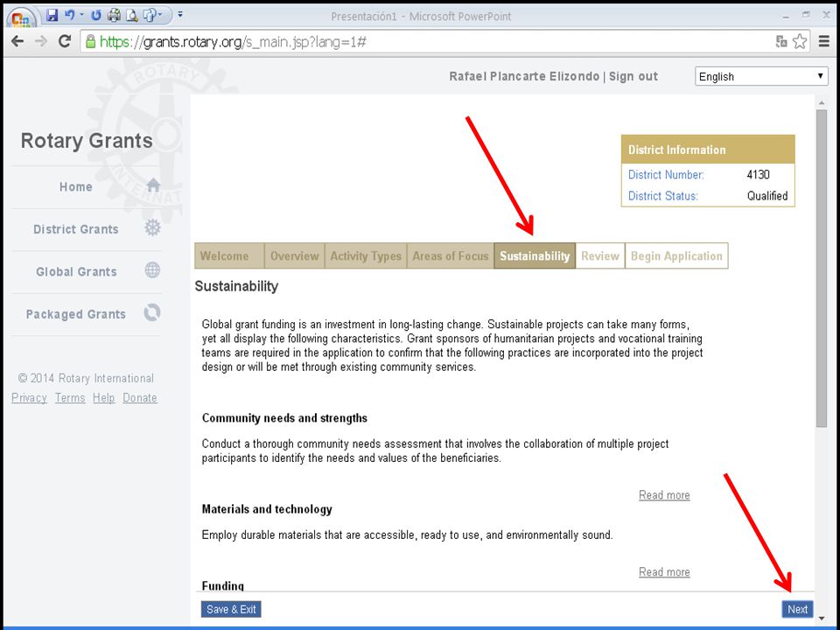Click the District Grants gear icon
The height and width of the screenshot is (630, 840).
[x=152, y=227]
